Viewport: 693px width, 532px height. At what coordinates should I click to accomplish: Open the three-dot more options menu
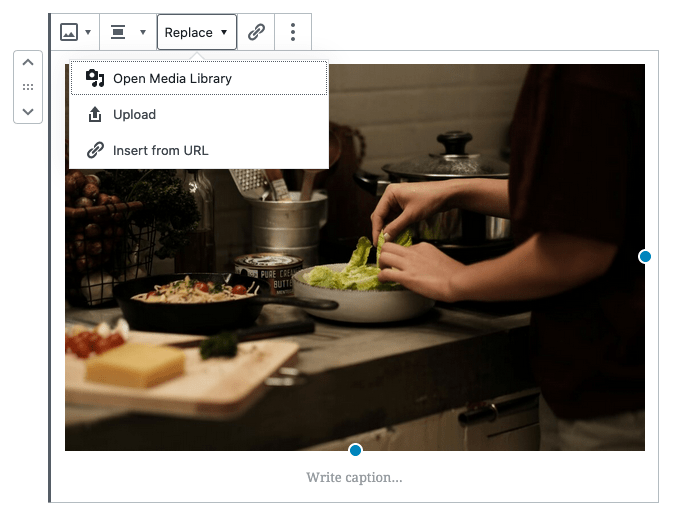(x=293, y=32)
